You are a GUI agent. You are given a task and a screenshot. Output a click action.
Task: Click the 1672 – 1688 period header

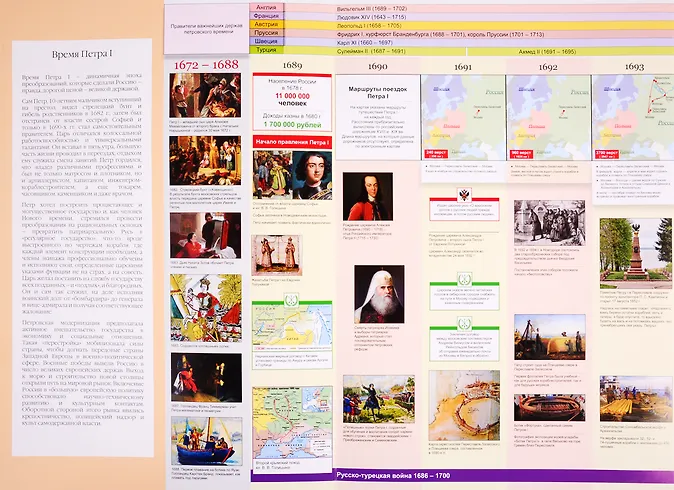(x=205, y=65)
